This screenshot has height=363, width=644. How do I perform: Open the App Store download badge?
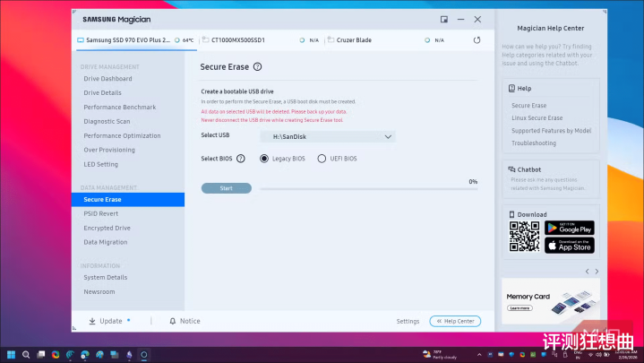pos(570,246)
